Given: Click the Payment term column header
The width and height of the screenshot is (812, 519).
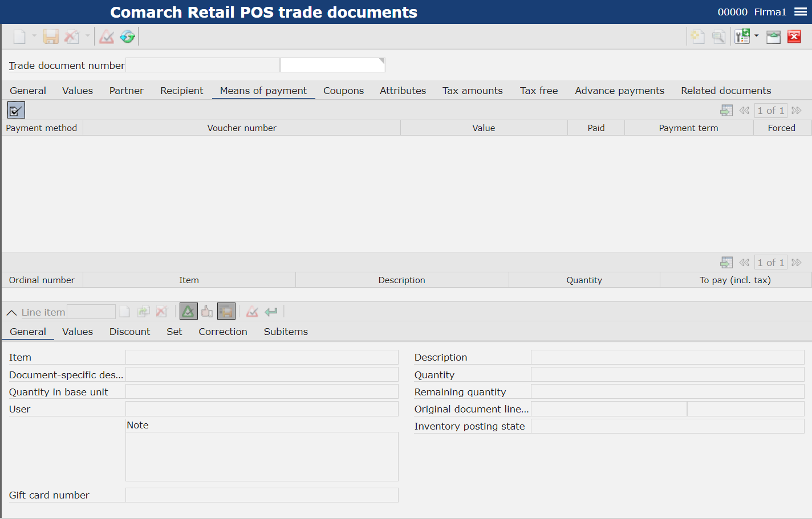Looking at the screenshot, I should 689,128.
